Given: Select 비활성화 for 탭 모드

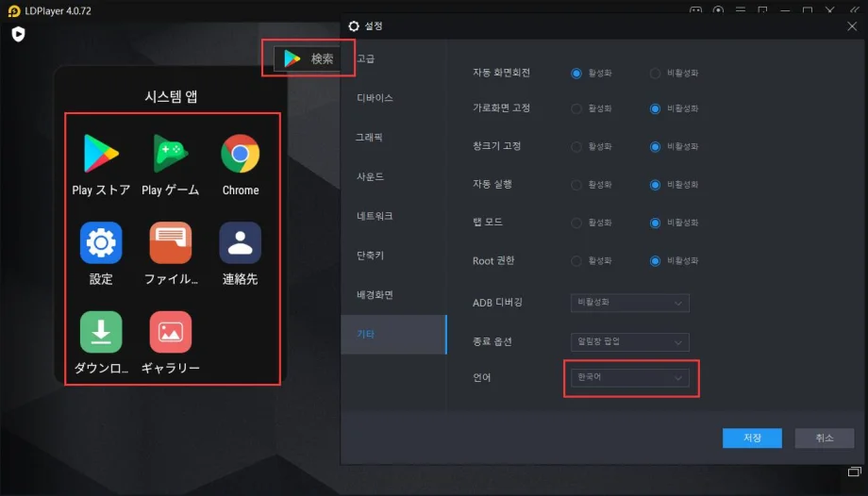Looking at the screenshot, I should pyautogui.click(x=655, y=223).
